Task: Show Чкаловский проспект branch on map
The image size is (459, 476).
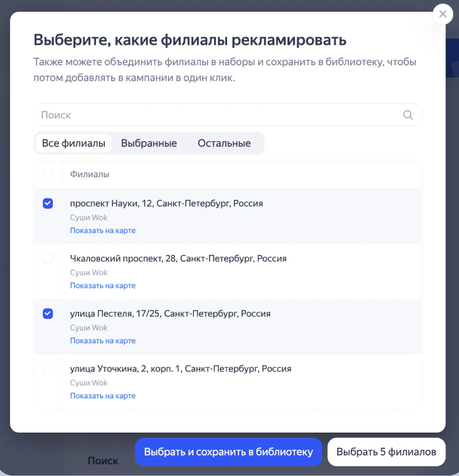Action: pyautogui.click(x=103, y=286)
